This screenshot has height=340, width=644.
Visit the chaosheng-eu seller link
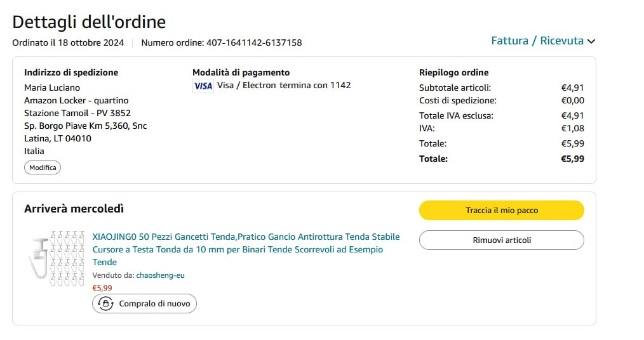160,275
